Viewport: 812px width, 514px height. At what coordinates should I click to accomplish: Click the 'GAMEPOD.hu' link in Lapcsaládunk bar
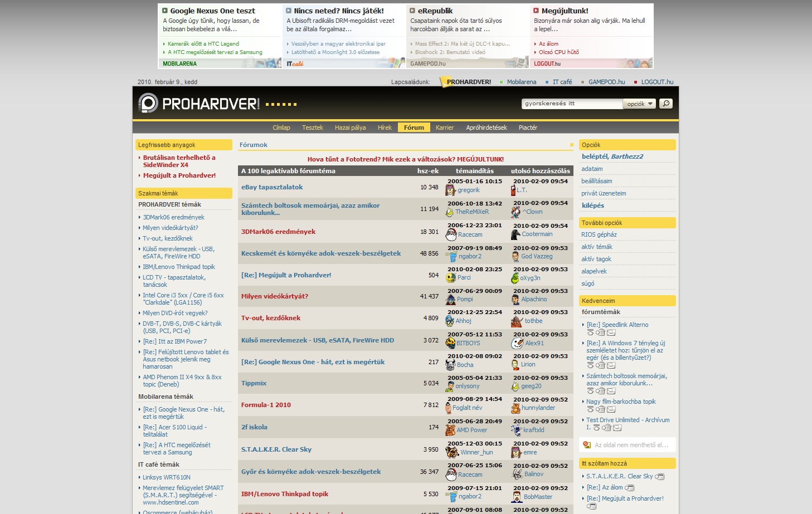coord(607,82)
